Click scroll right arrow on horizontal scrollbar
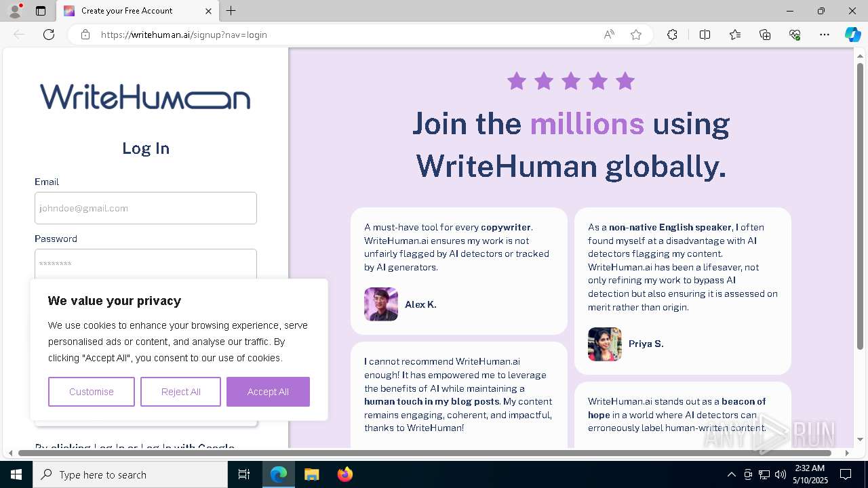 [847, 453]
